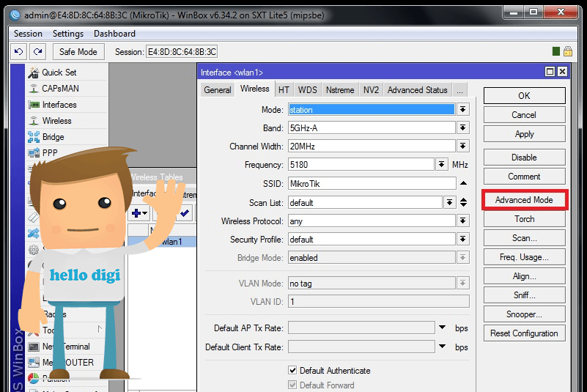
Task: Click the VLAN ID input field
Action: point(378,301)
